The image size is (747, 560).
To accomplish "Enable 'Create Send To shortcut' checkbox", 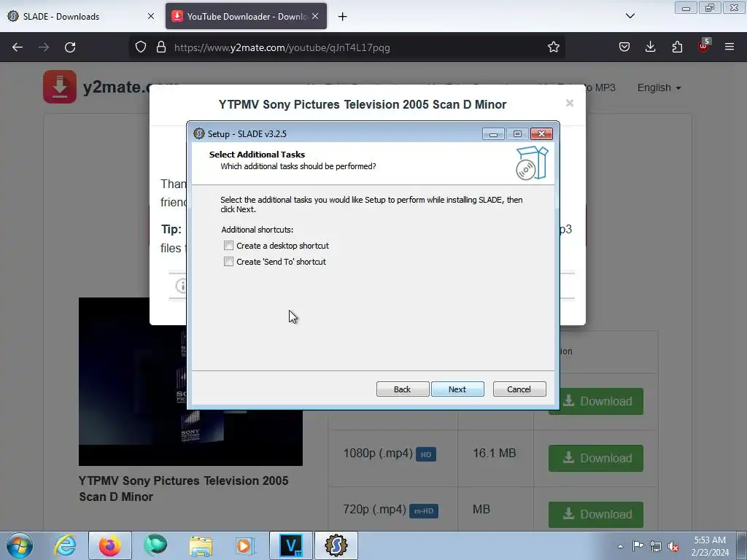I will pos(228,262).
